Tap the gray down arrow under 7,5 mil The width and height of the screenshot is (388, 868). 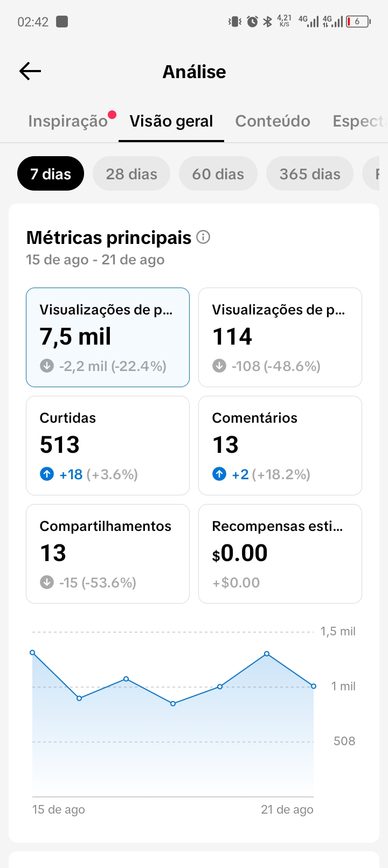(47, 366)
